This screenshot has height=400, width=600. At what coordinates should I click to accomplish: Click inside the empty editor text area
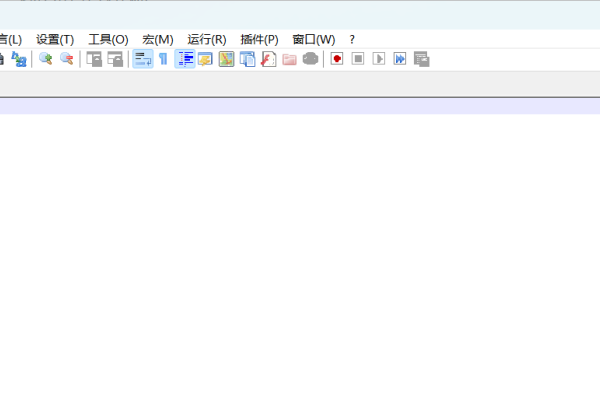tap(300, 250)
